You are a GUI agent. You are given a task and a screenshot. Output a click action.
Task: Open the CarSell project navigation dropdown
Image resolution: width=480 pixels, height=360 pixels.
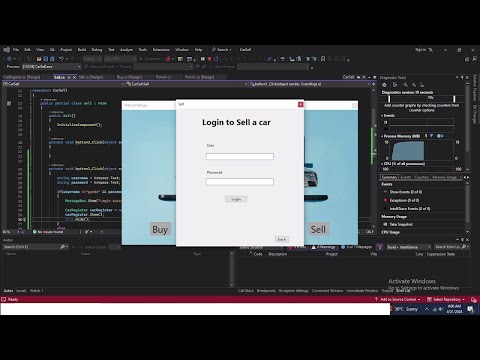(63, 84)
